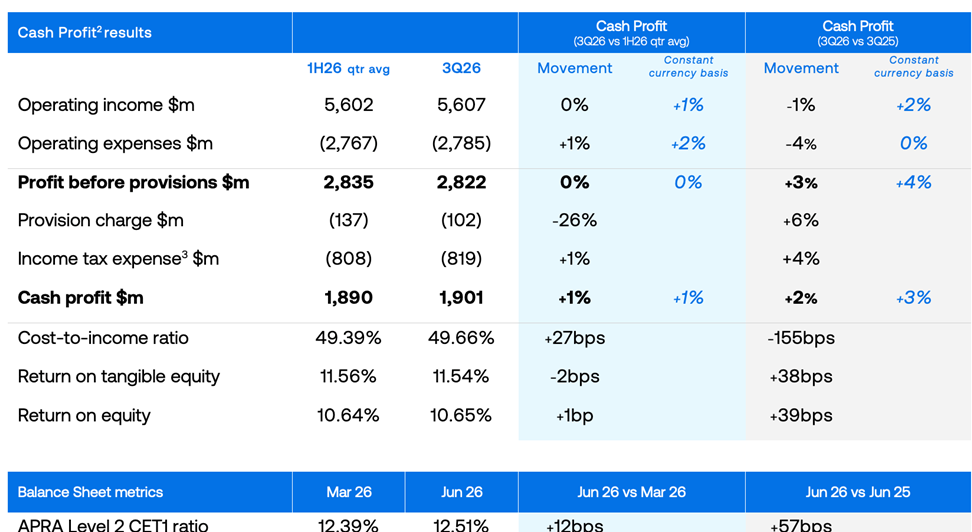Select the 'Mar 26' column header
The height and width of the screenshot is (532, 972).
coord(348,492)
